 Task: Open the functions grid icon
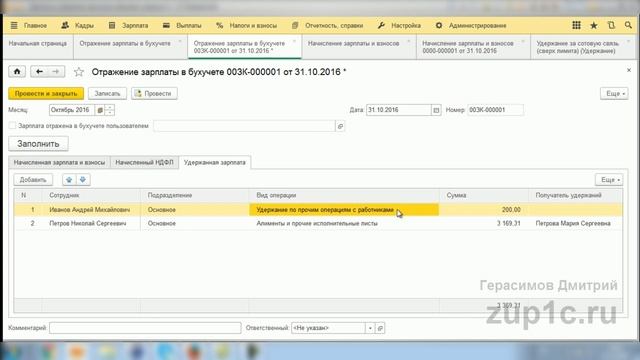[x=576, y=25]
